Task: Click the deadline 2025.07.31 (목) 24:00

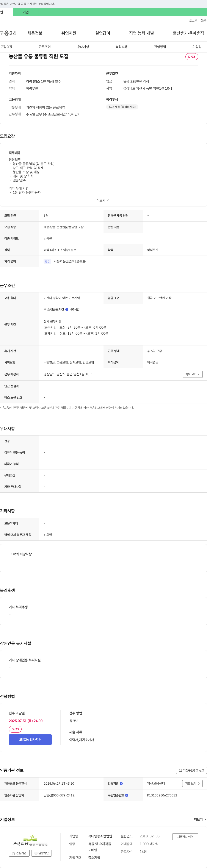Action: [x=26, y=721]
